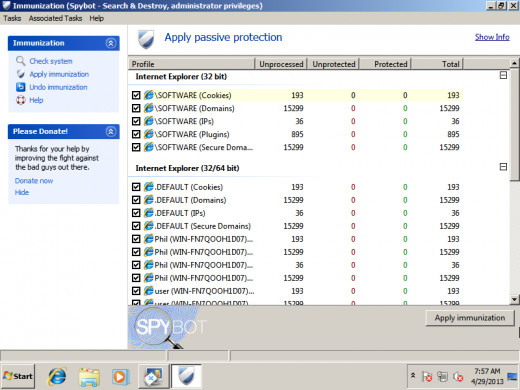This screenshot has width=520, height=390.
Task: Collapse the Internet Explorer (32 bit) group
Action: 503,75
